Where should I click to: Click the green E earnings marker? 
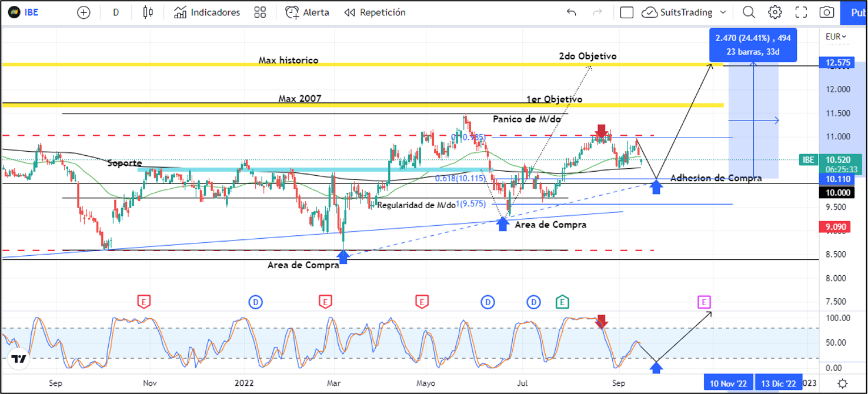[562, 302]
